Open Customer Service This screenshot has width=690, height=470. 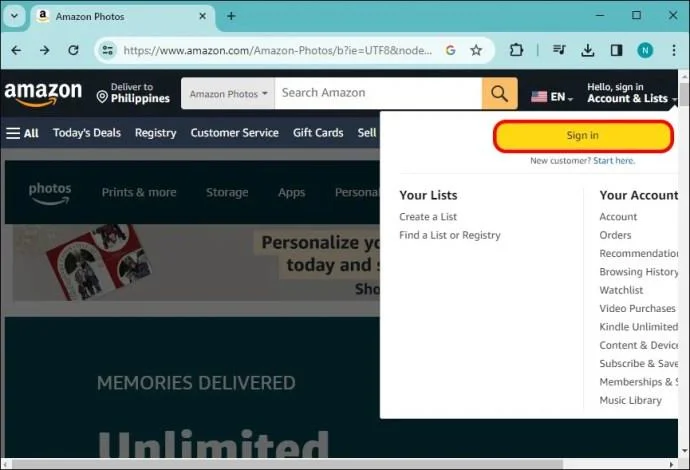click(x=235, y=133)
